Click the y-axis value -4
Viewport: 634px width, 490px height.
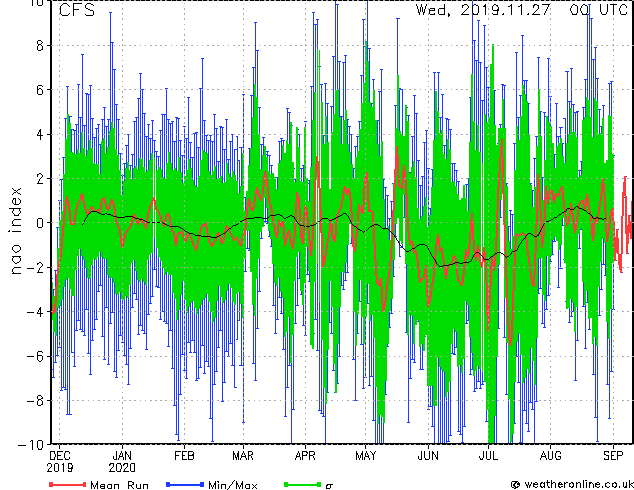35,312
